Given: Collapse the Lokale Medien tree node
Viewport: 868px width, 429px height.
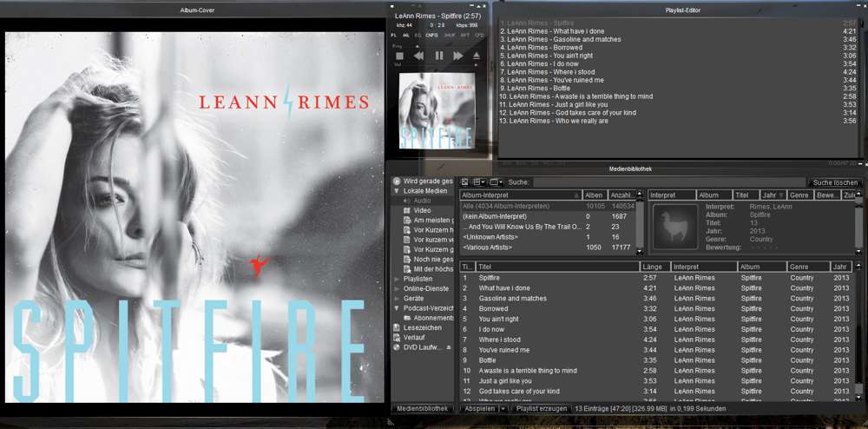Looking at the screenshot, I should coord(397,191).
